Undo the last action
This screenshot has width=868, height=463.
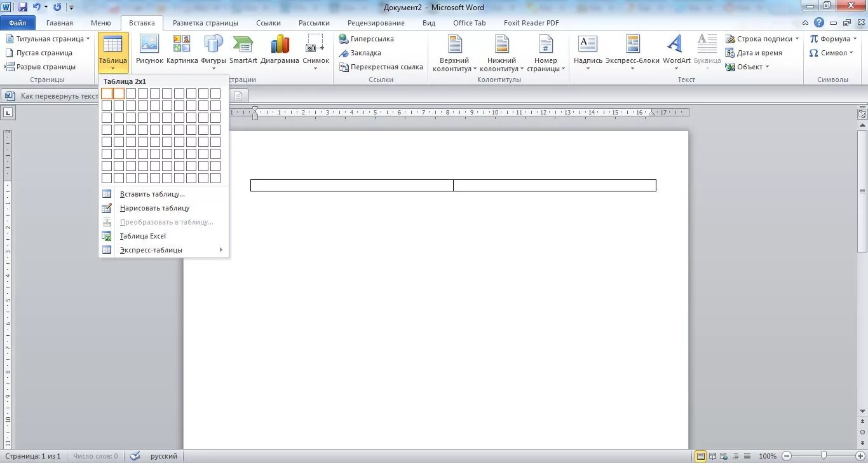pyautogui.click(x=37, y=7)
